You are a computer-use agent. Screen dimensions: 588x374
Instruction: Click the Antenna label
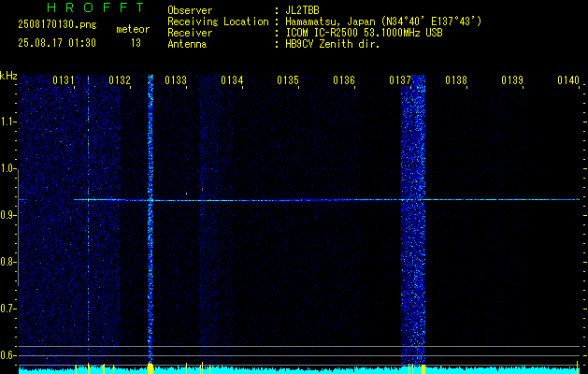coord(187,44)
